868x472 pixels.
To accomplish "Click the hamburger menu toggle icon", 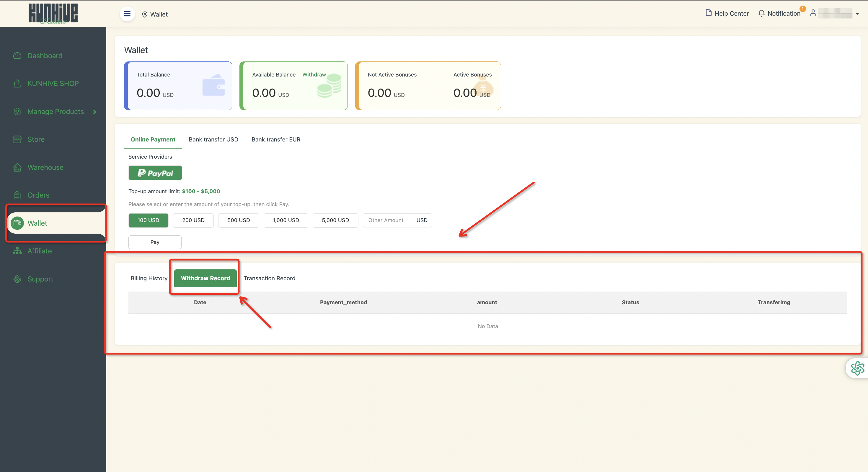I will pos(127,14).
